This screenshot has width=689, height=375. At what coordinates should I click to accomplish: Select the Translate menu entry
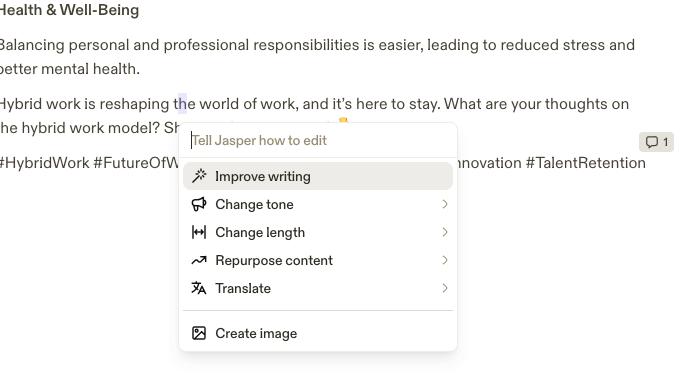pos(318,288)
